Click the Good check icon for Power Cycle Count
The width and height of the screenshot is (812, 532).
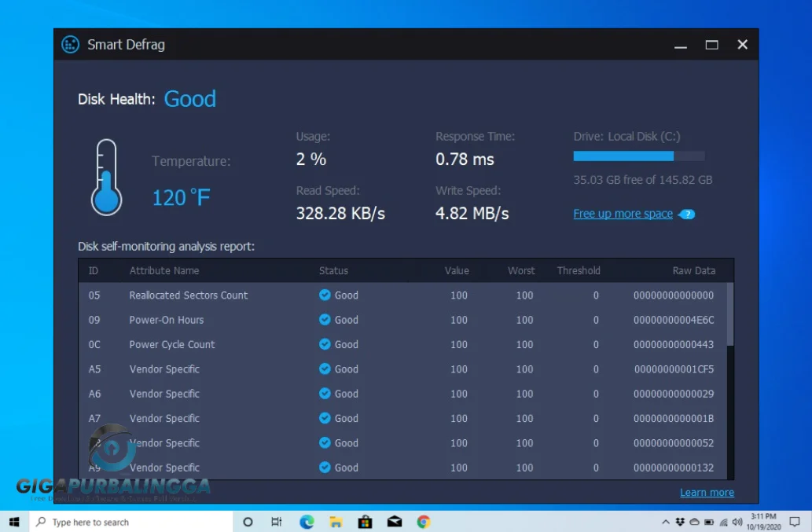point(325,344)
